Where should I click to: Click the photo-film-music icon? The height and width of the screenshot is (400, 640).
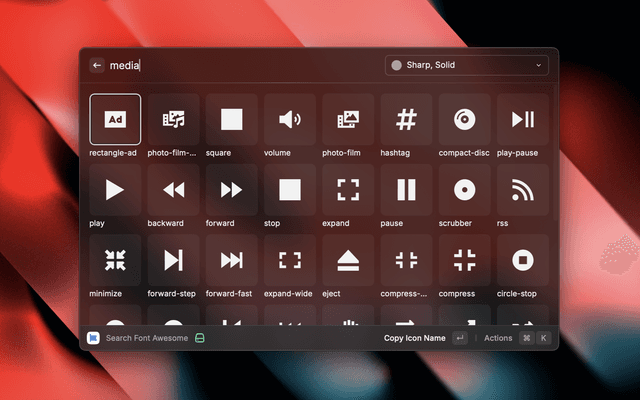click(173, 120)
